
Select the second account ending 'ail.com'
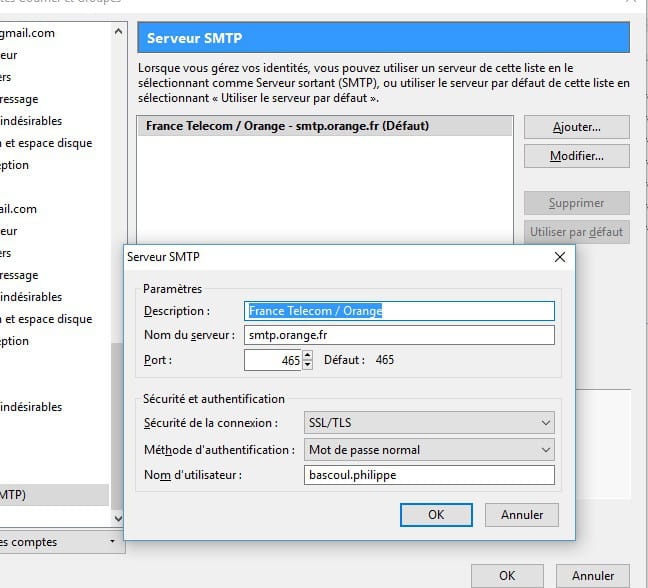[x=18, y=209]
